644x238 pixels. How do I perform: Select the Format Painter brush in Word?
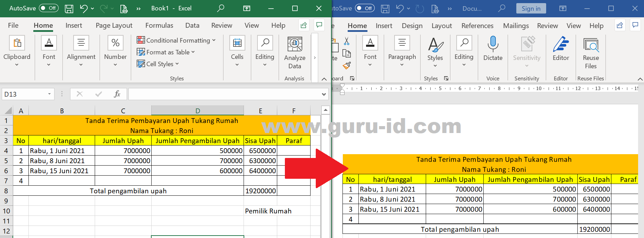[347, 65]
